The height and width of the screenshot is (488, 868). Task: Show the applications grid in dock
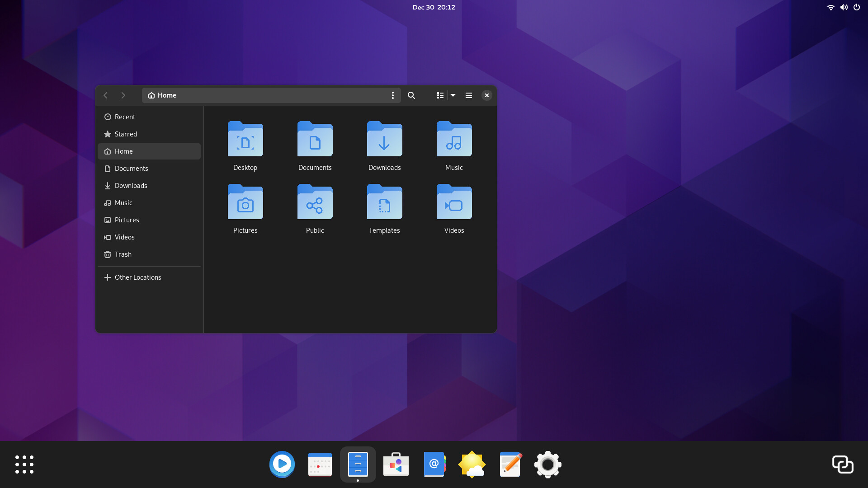tap(24, 465)
